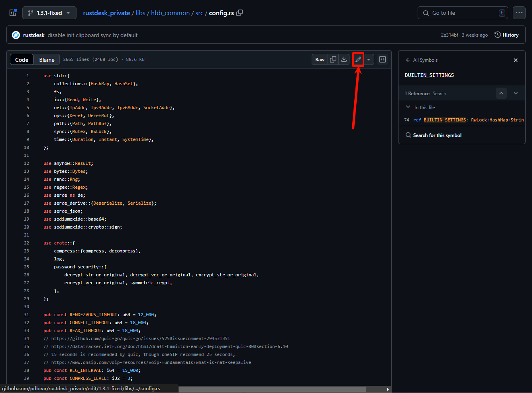Close the symbols panel
This screenshot has height=393, width=532.
tap(516, 60)
